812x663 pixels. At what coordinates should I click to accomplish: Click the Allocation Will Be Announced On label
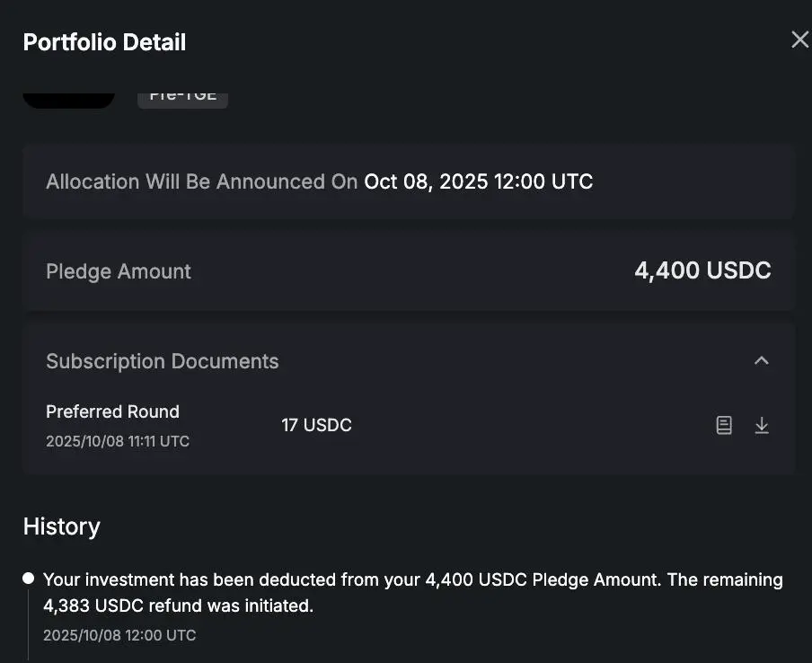(x=201, y=181)
